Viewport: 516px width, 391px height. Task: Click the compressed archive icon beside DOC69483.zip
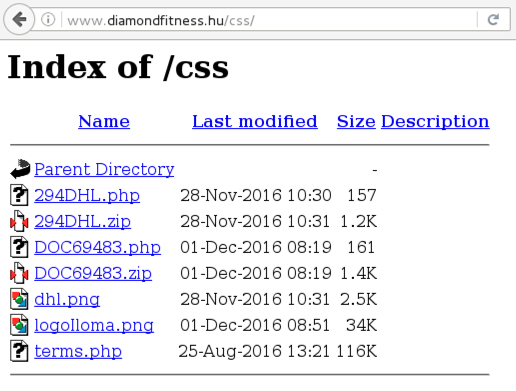(19, 273)
